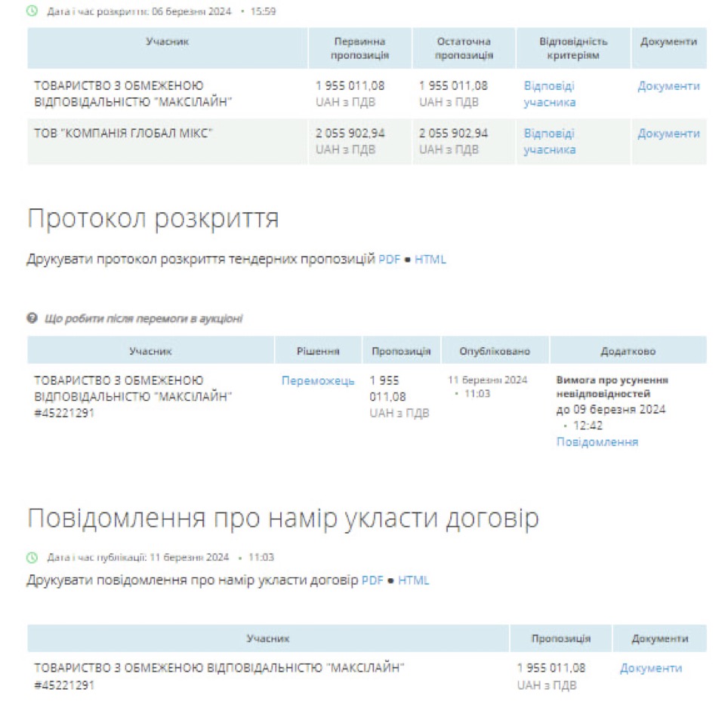Screen dimensions: 728x717
Task: Click the Протокол розкриття heading
Action: (153, 219)
